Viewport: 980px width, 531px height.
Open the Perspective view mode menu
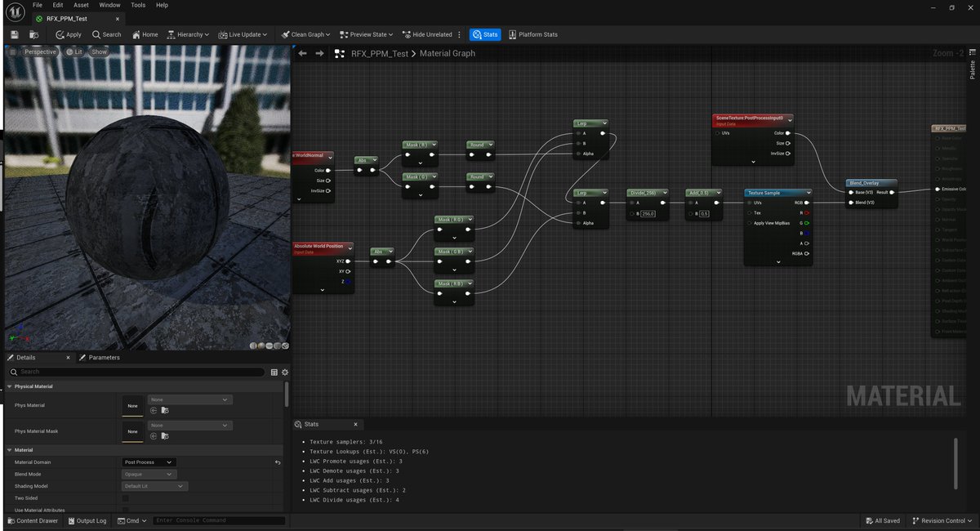pos(39,51)
